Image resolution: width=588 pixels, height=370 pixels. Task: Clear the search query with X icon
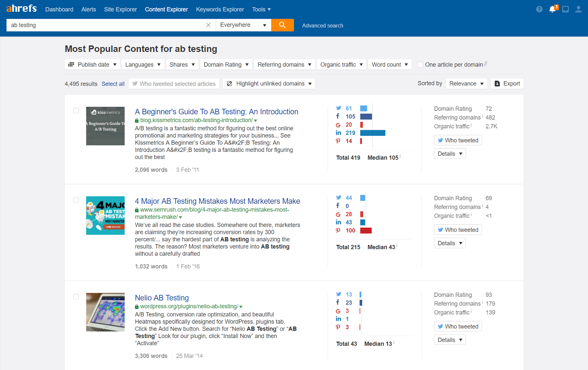208,25
